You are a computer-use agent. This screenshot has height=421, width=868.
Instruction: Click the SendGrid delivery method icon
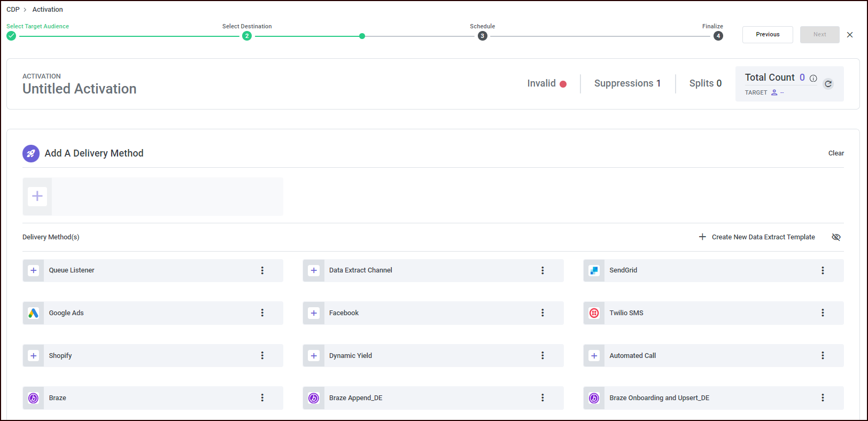(594, 270)
